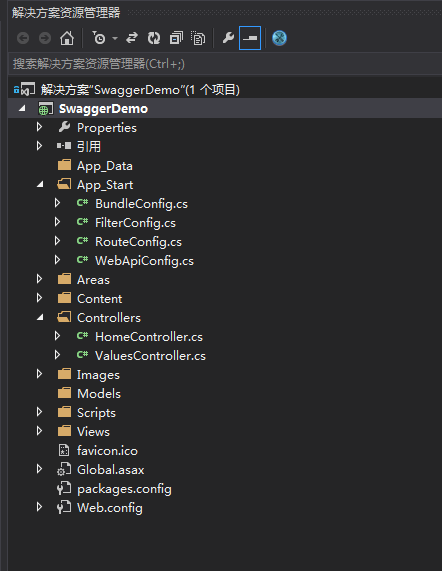The width and height of the screenshot is (442, 571).
Task: Go to Home view in Solution Explorer
Action: [67, 38]
